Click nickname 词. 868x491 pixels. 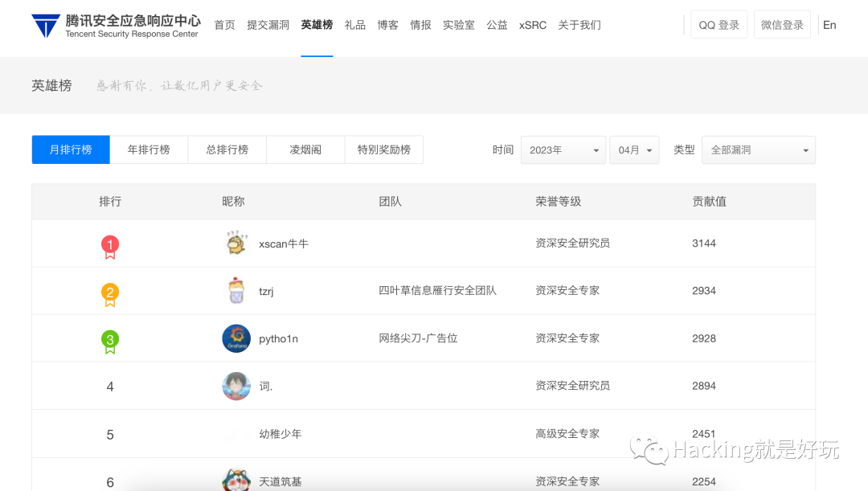pyautogui.click(x=266, y=387)
